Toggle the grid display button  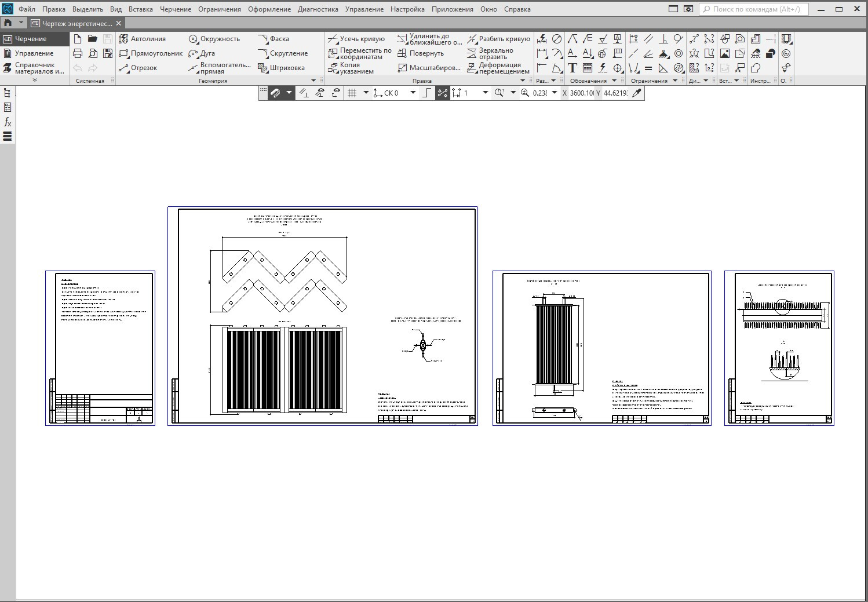click(352, 93)
